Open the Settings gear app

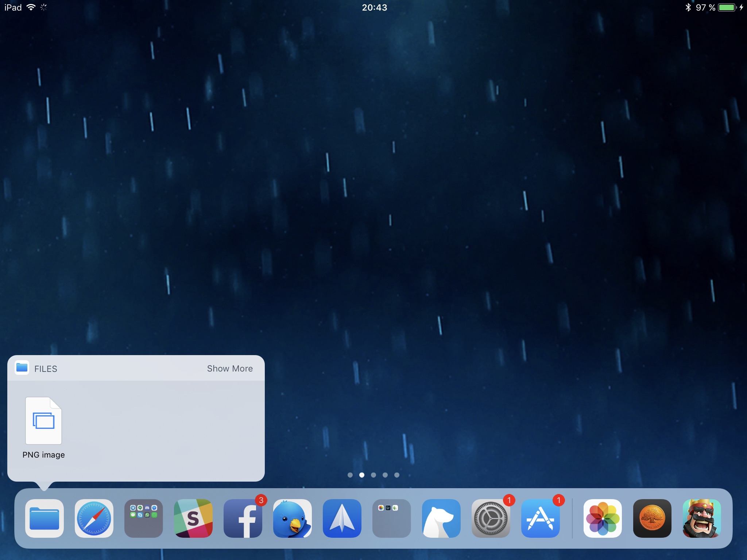(491, 518)
